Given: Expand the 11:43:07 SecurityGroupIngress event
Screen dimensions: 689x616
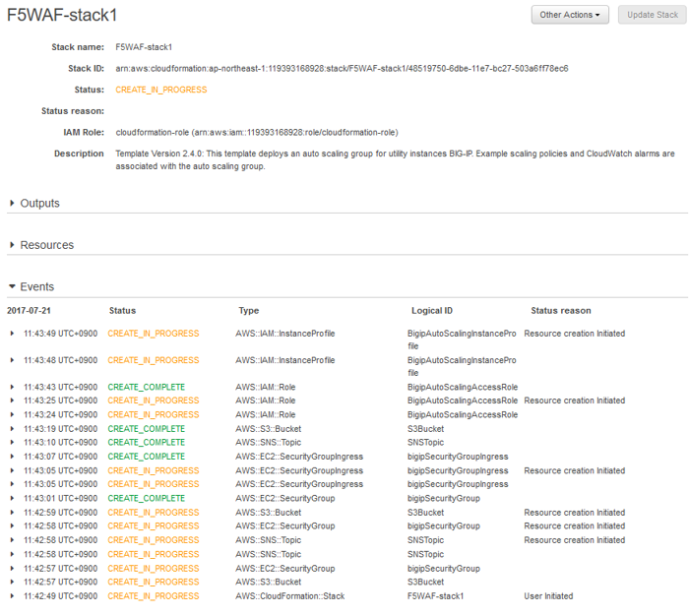Looking at the screenshot, I should pyautogui.click(x=12, y=457).
